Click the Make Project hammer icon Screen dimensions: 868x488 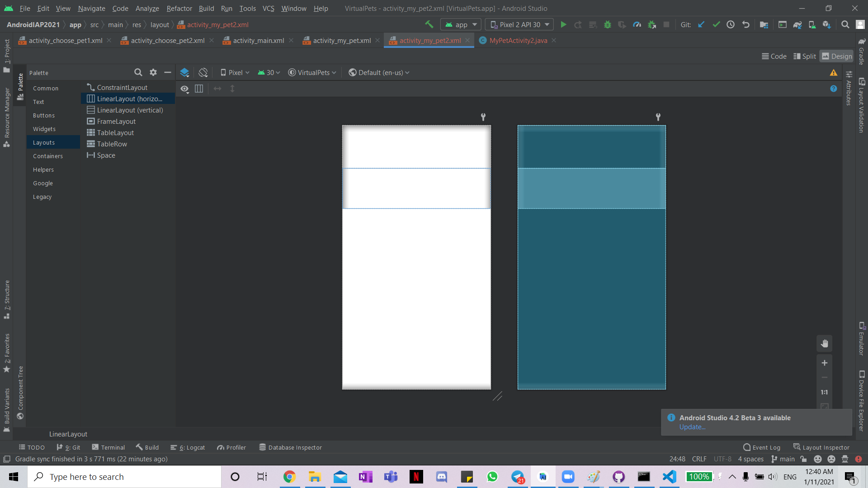429,24
